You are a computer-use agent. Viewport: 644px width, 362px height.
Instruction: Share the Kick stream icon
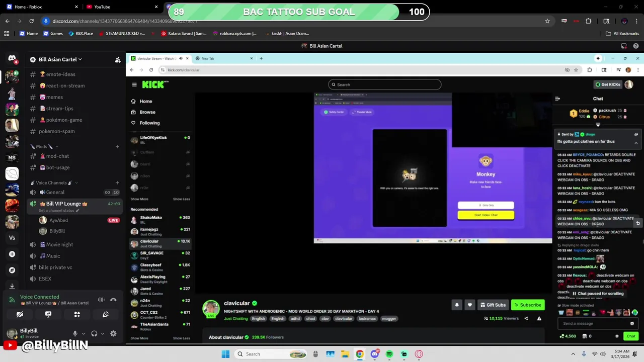(526, 318)
